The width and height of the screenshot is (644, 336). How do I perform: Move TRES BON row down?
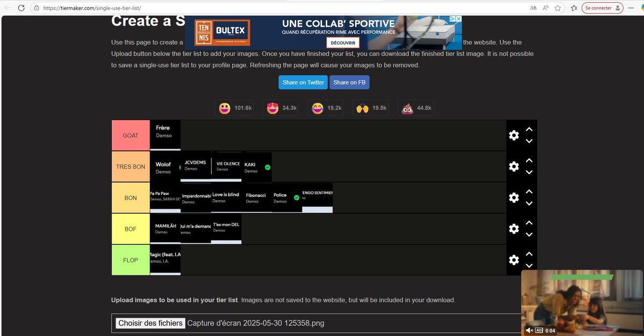pos(529,172)
